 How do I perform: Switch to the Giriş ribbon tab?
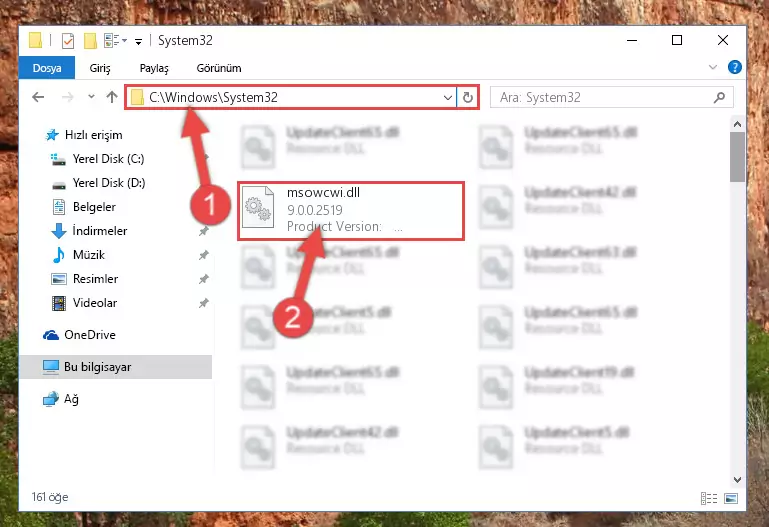point(100,68)
